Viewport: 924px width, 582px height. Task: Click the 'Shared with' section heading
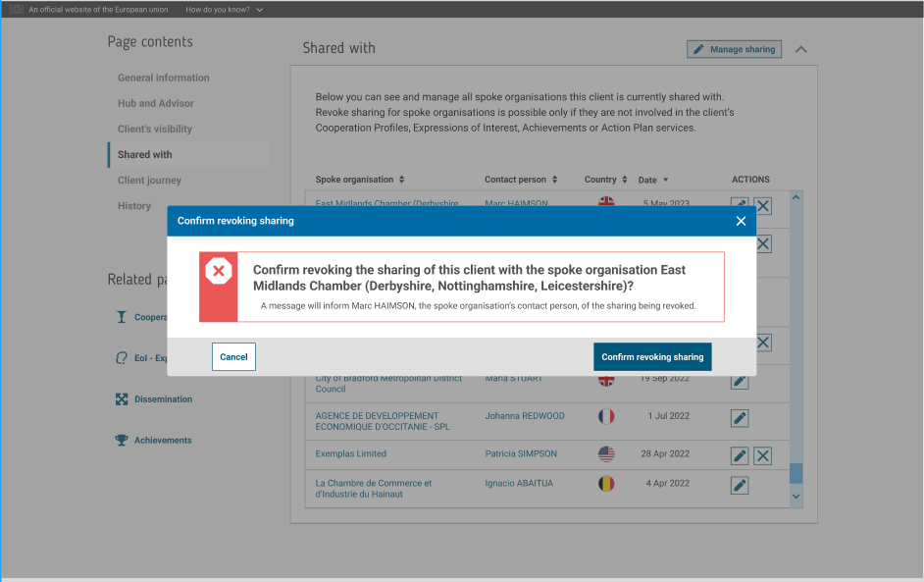[x=338, y=48]
